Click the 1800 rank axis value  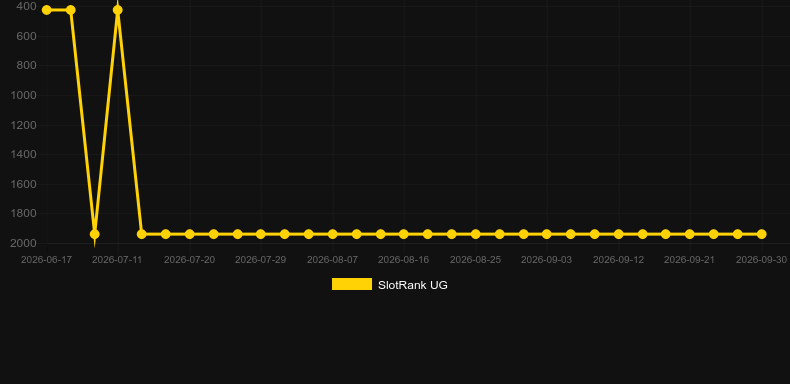click(24, 213)
